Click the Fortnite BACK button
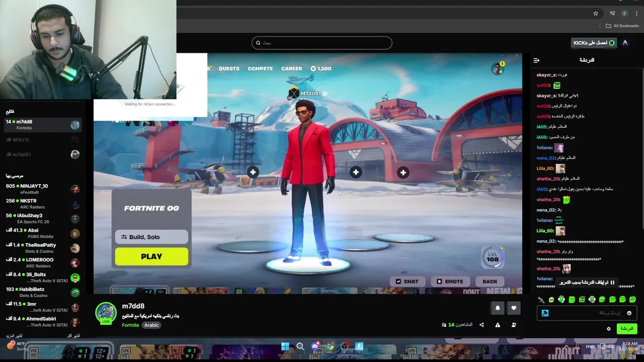 [x=490, y=282]
